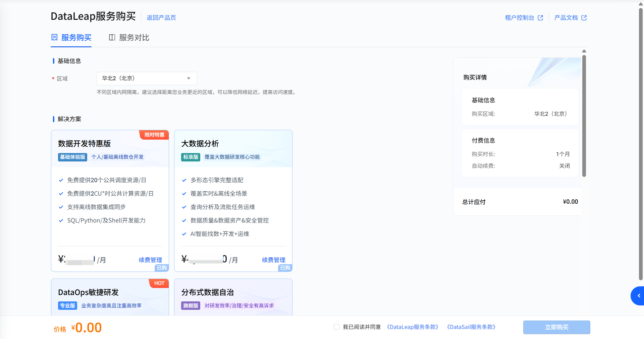Click the 旗舰版 edition tag
644x339 pixels.
tap(191, 306)
